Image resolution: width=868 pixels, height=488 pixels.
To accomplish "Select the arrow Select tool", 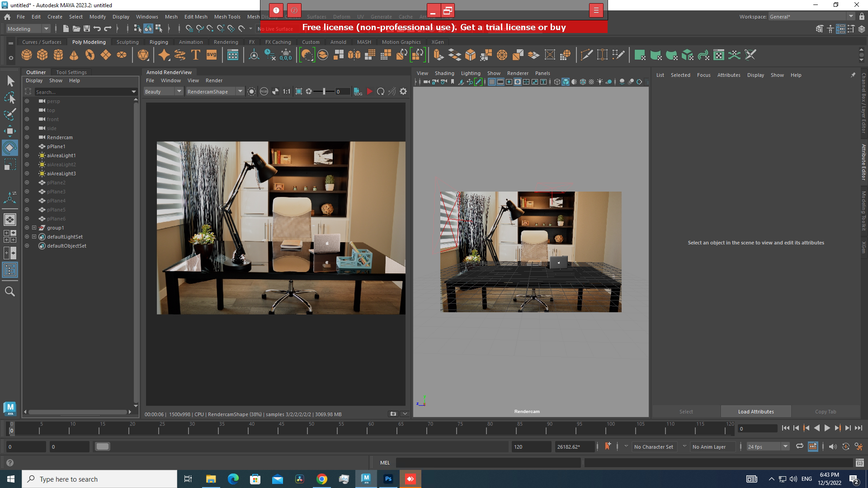I will click(10, 81).
